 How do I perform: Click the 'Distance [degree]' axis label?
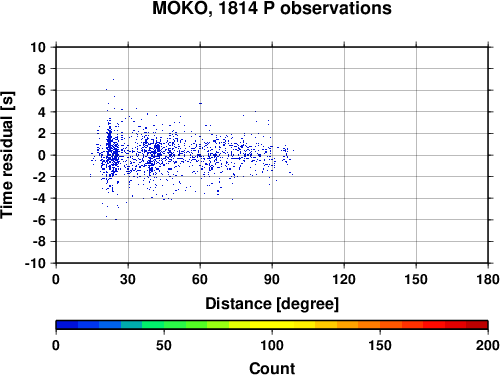(x=272, y=304)
